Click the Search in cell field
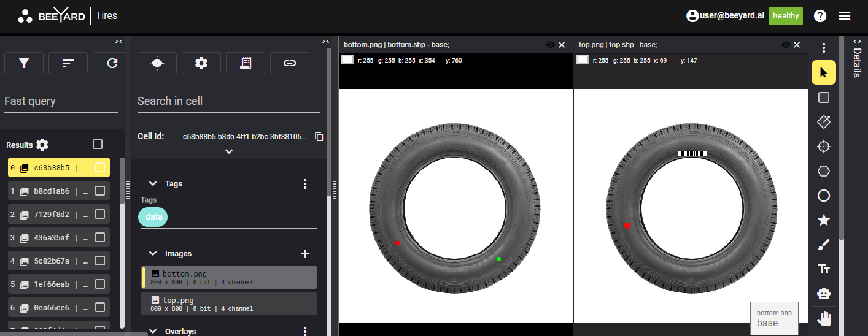The height and width of the screenshot is (336, 868). (229, 101)
